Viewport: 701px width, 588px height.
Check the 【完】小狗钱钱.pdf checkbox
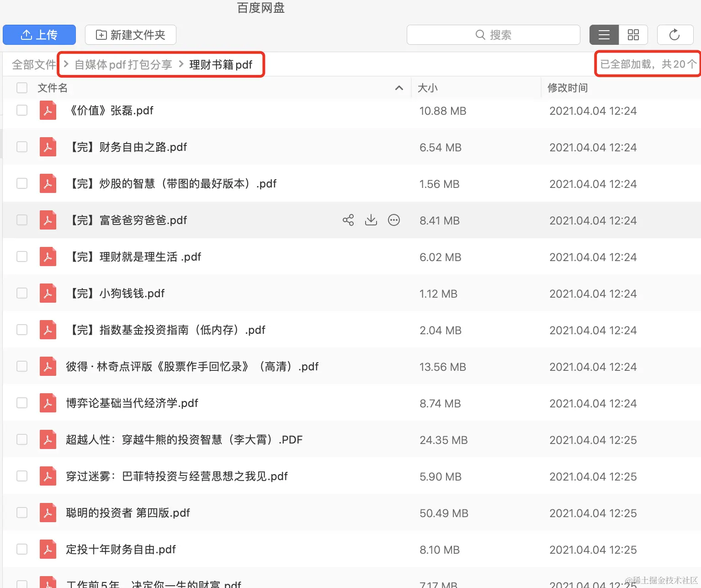click(x=22, y=293)
